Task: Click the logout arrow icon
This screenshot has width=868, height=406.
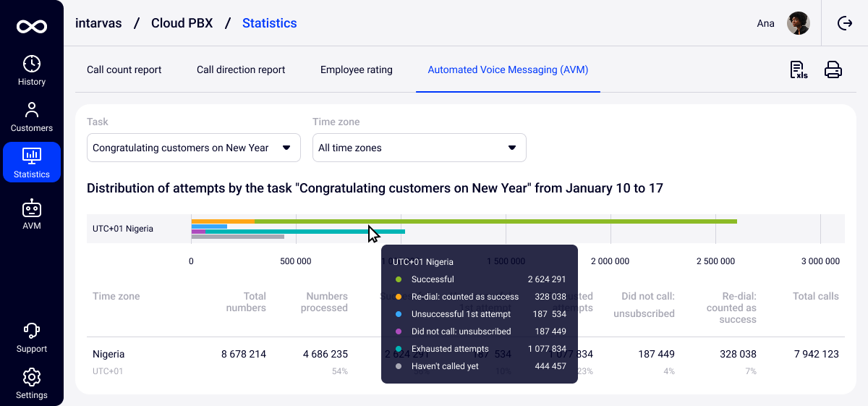Action: [x=845, y=23]
